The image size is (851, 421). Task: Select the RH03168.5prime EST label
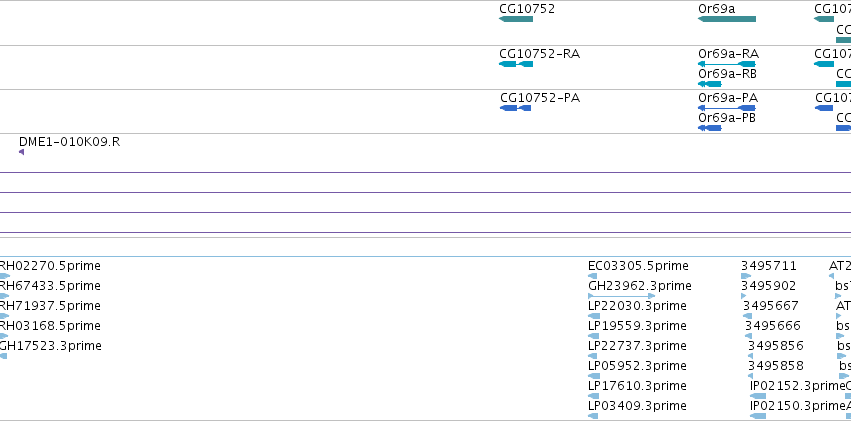(49, 326)
